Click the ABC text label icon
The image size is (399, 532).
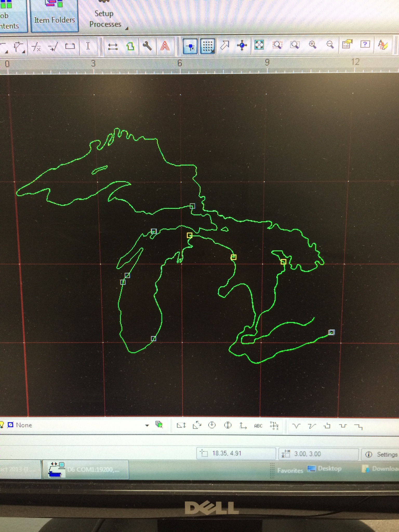click(x=258, y=426)
